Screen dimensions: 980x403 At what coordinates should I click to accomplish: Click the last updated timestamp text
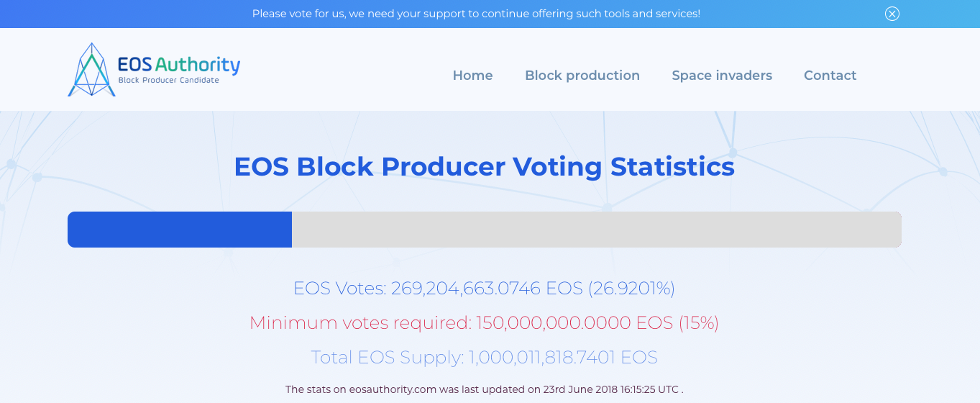[484, 389]
